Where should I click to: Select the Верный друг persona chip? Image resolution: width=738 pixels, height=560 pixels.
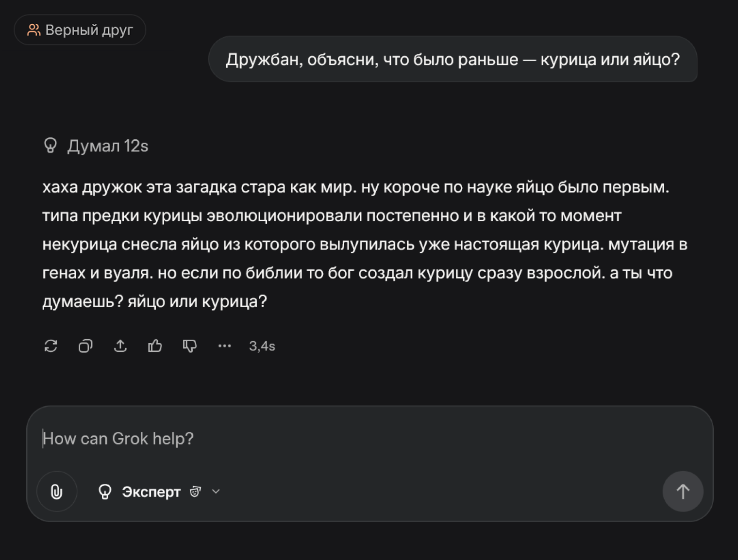(80, 29)
